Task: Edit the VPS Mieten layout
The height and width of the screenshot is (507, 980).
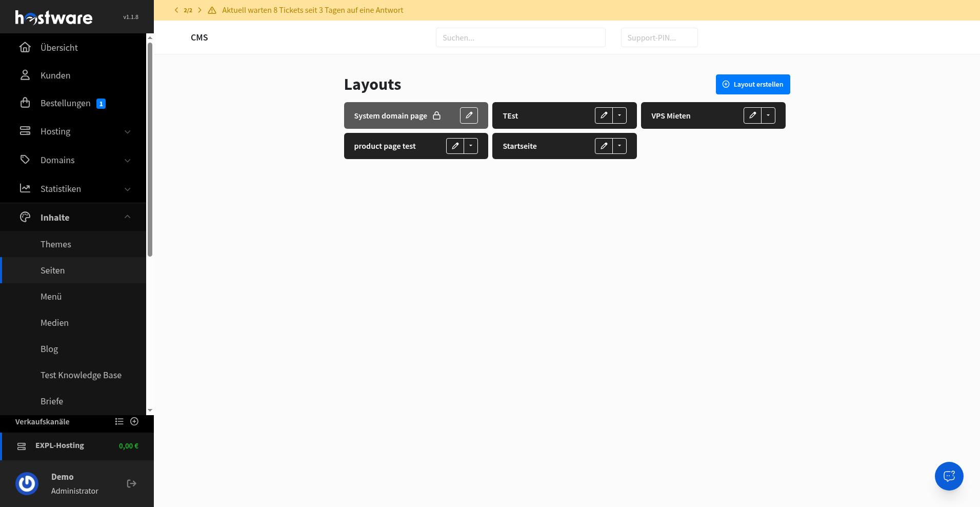Action: point(752,115)
